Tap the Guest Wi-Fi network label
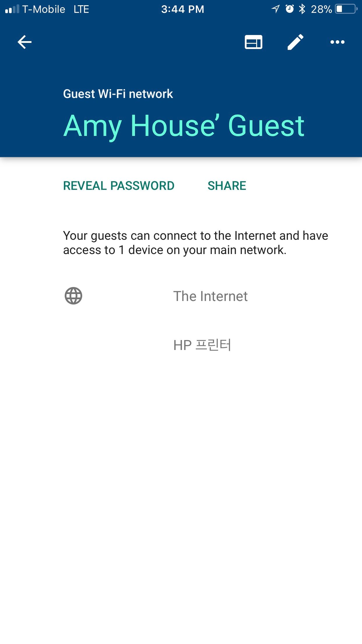The width and height of the screenshot is (362, 644). point(118,94)
